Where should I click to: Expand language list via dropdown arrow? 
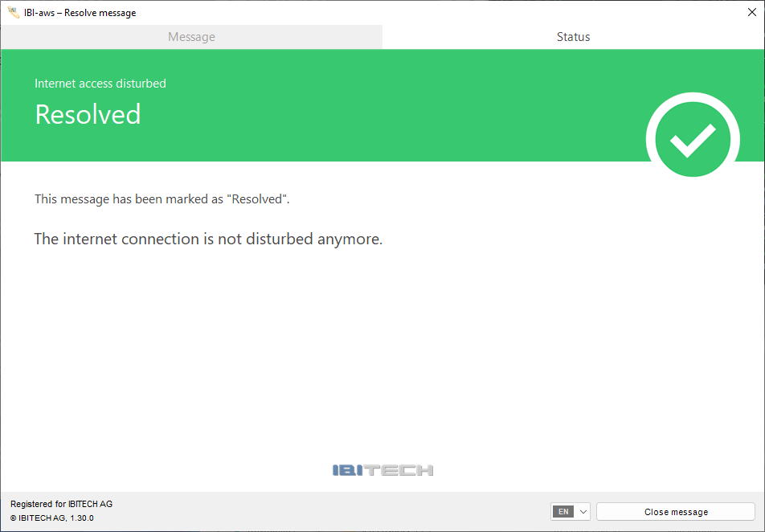(583, 512)
